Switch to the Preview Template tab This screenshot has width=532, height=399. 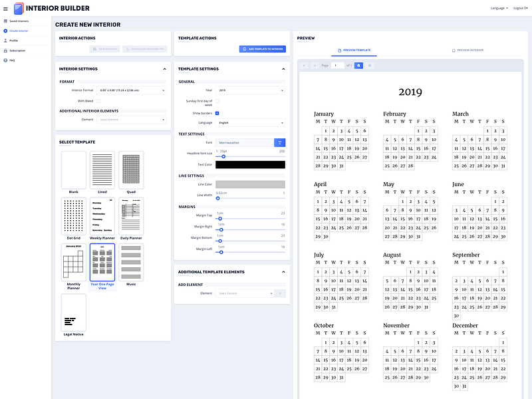(354, 51)
